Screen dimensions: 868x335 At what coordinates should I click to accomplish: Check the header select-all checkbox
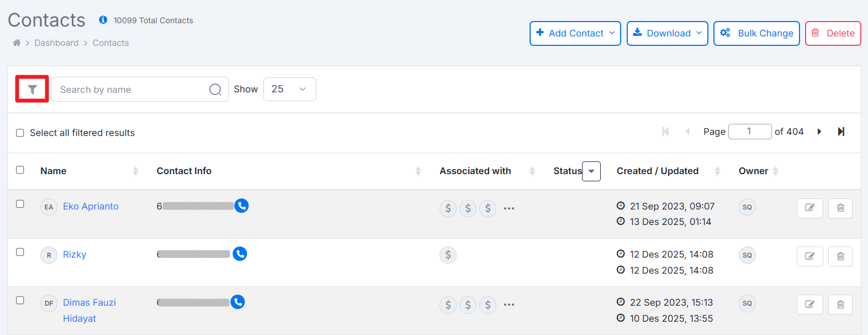point(20,170)
